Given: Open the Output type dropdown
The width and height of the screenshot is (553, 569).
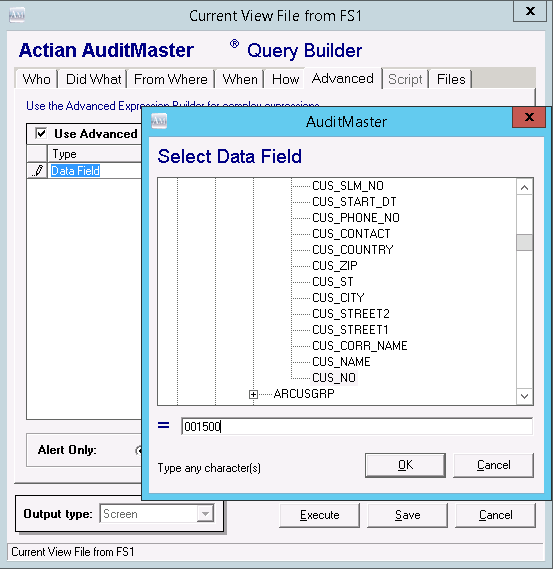Looking at the screenshot, I should 205,514.
